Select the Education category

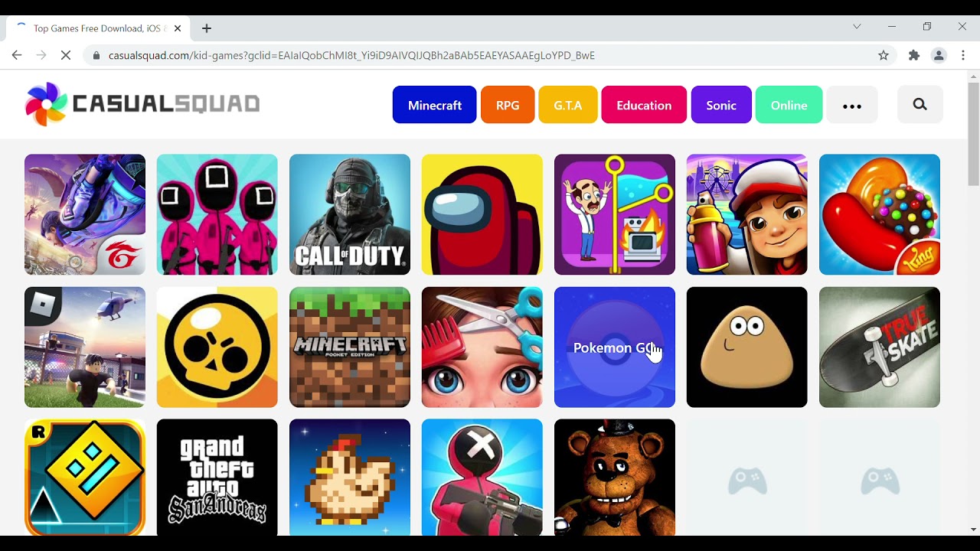(x=644, y=105)
